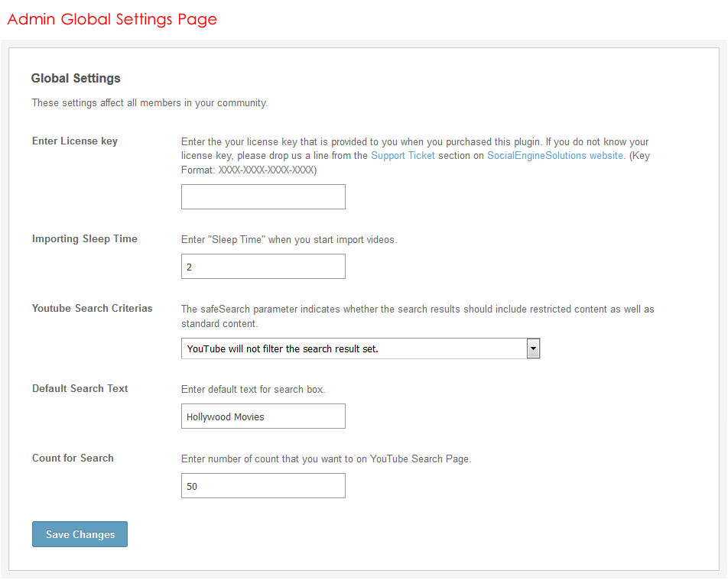Click the "Enter License key" label
Viewport: 728px width, 580px height.
[75, 141]
